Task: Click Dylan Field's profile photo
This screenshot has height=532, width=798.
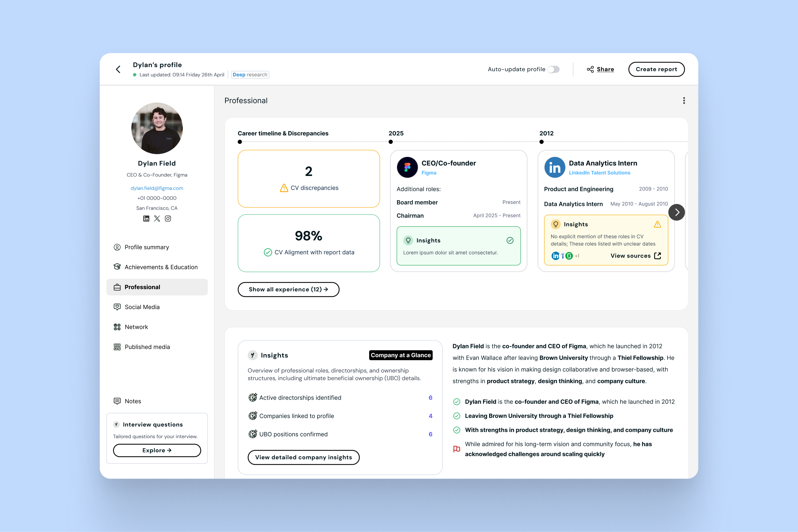Action: pos(157,128)
